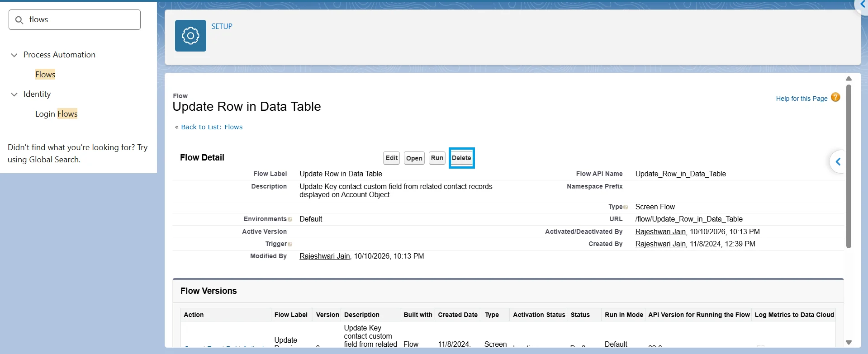Viewport: 868px width, 354px height.
Task: Click the Edit button in Flow Detail
Action: coord(392,158)
